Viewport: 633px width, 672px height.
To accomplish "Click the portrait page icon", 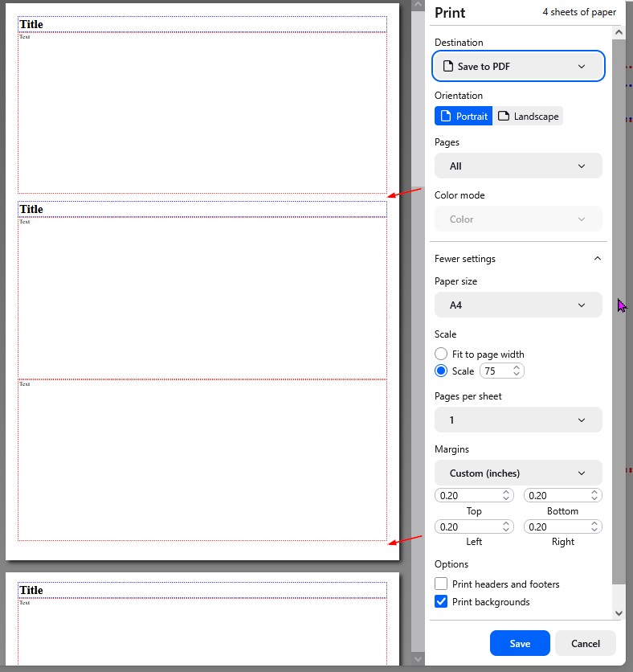I will (x=446, y=116).
